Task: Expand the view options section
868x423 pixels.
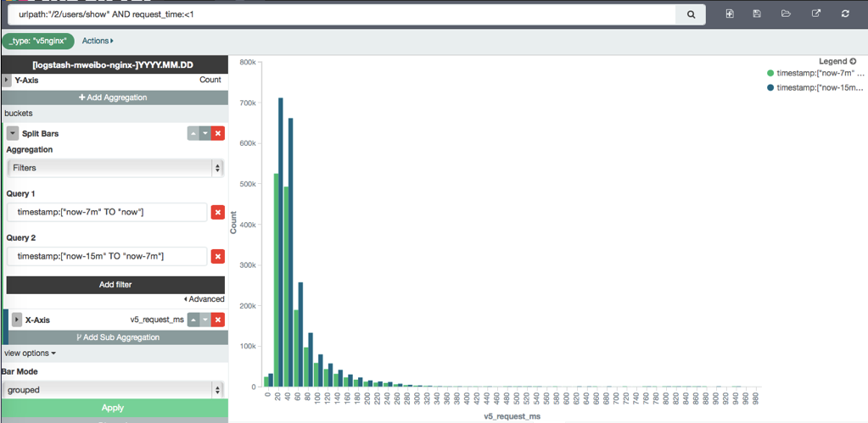Action: 31,353
